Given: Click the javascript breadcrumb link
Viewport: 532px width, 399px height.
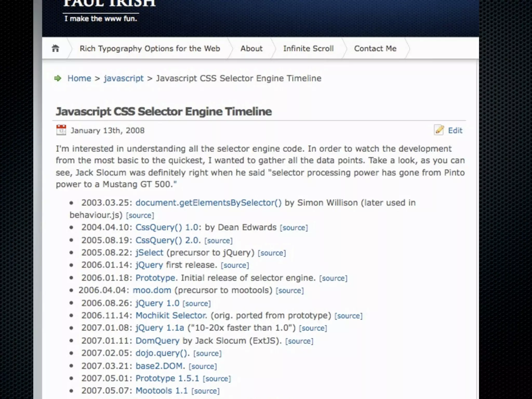Looking at the screenshot, I should point(124,78).
